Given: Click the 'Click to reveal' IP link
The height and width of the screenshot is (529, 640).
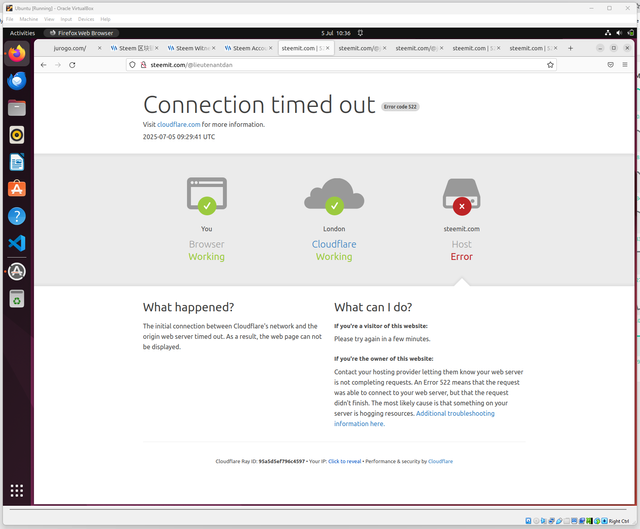Looking at the screenshot, I should point(344,461).
